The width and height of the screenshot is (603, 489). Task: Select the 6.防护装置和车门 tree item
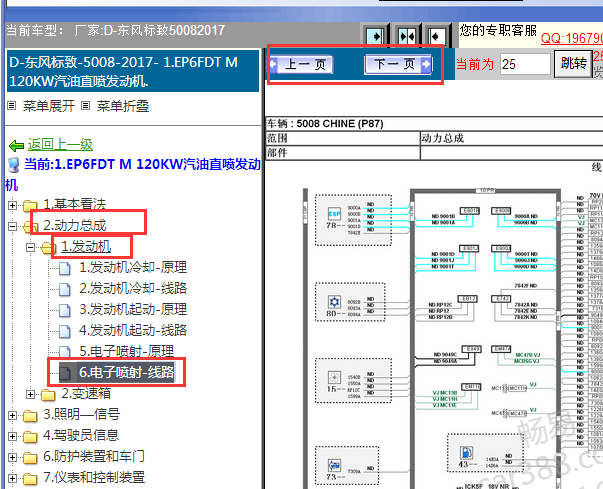[94, 456]
